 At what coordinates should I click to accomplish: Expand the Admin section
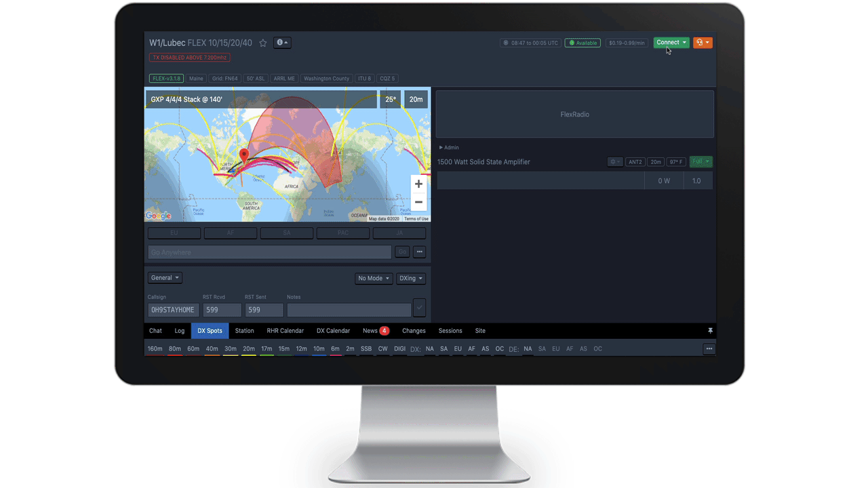pos(449,147)
